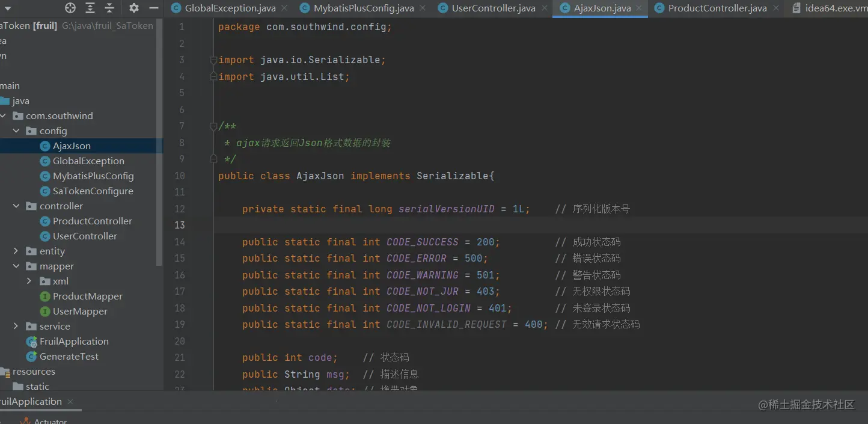The width and height of the screenshot is (868, 424).
Task: Select UserMapper interface in tree
Action: point(80,312)
